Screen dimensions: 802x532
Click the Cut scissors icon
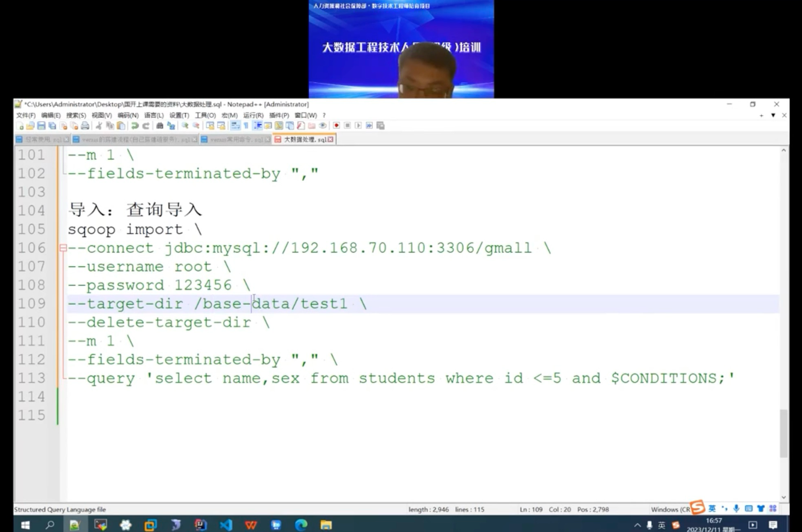click(x=99, y=126)
